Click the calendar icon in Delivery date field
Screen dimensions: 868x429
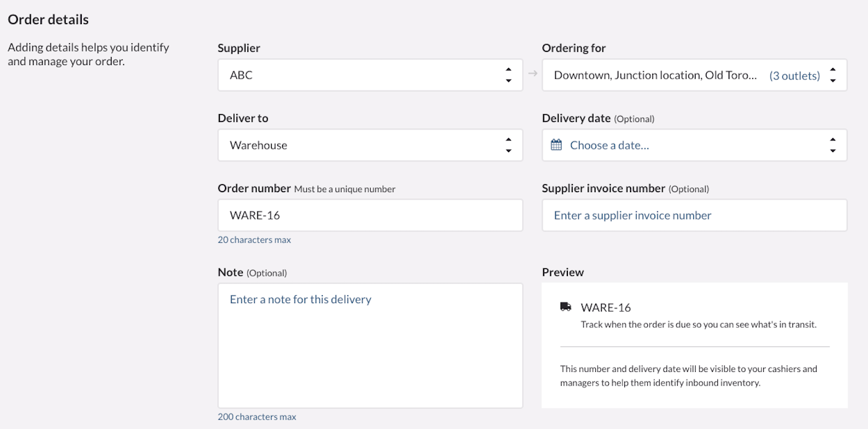[557, 144]
